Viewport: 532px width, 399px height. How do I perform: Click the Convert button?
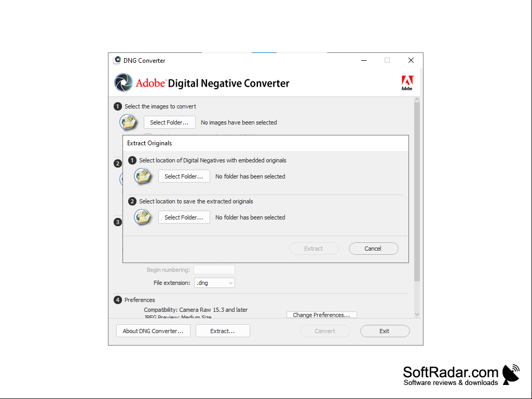325,331
